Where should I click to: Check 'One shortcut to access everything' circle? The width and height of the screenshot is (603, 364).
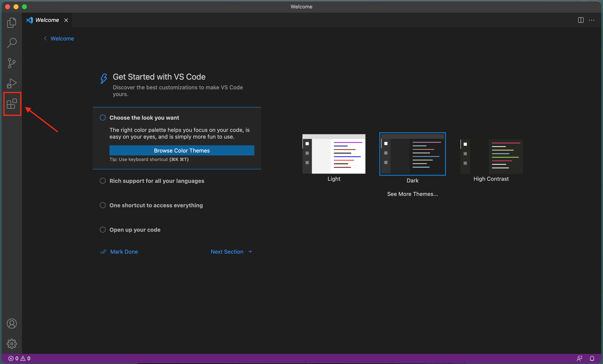tap(103, 205)
